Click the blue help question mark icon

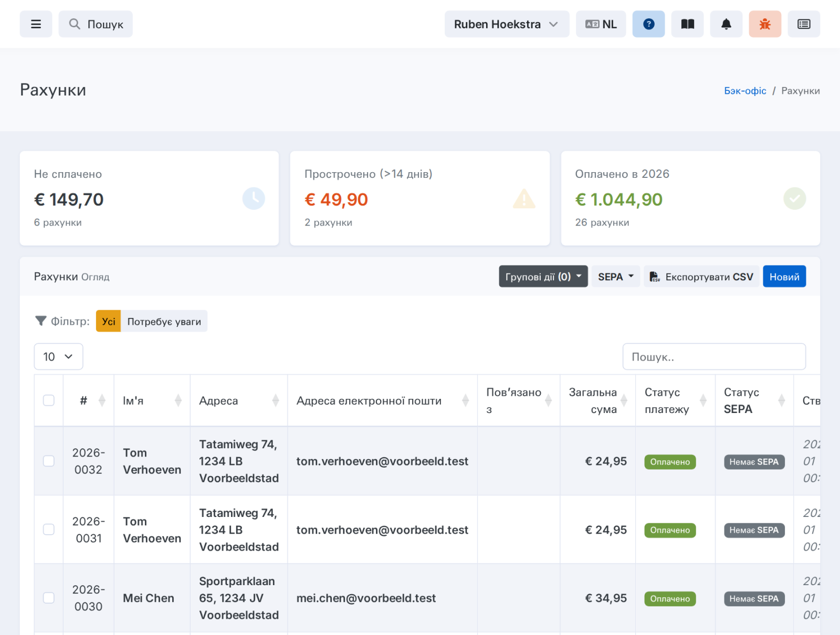648,24
